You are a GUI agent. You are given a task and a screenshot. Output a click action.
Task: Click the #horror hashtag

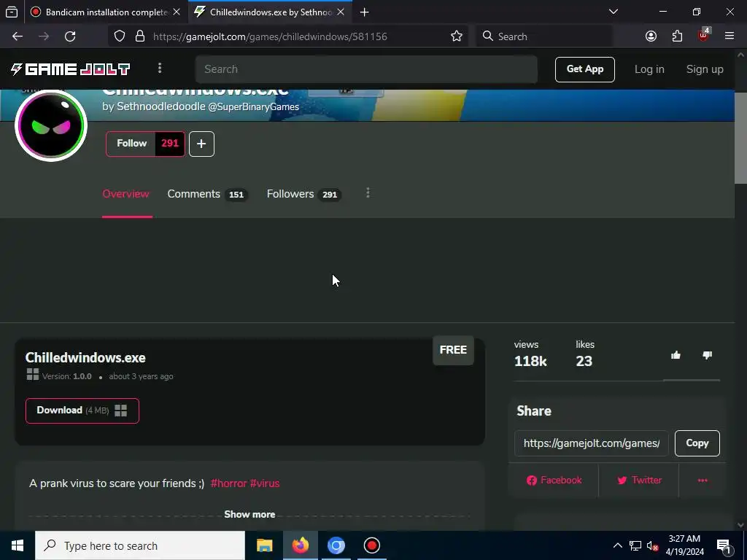point(228,483)
